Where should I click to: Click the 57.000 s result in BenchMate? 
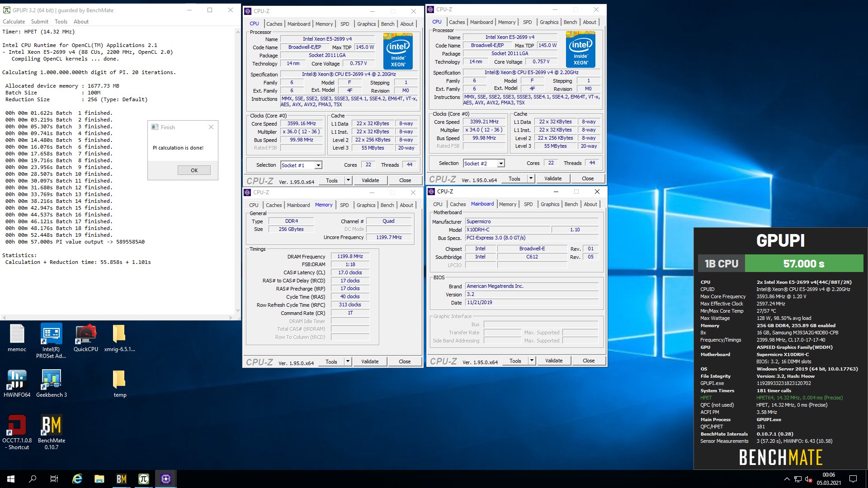tap(804, 263)
